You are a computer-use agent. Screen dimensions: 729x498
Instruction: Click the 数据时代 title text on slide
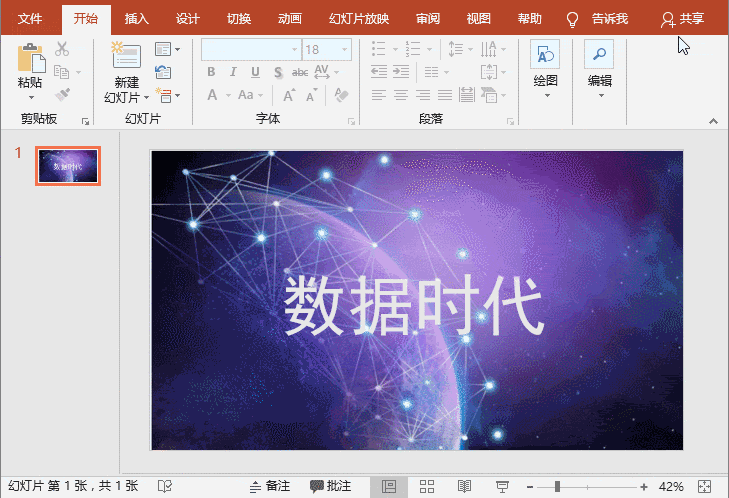[414, 305]
